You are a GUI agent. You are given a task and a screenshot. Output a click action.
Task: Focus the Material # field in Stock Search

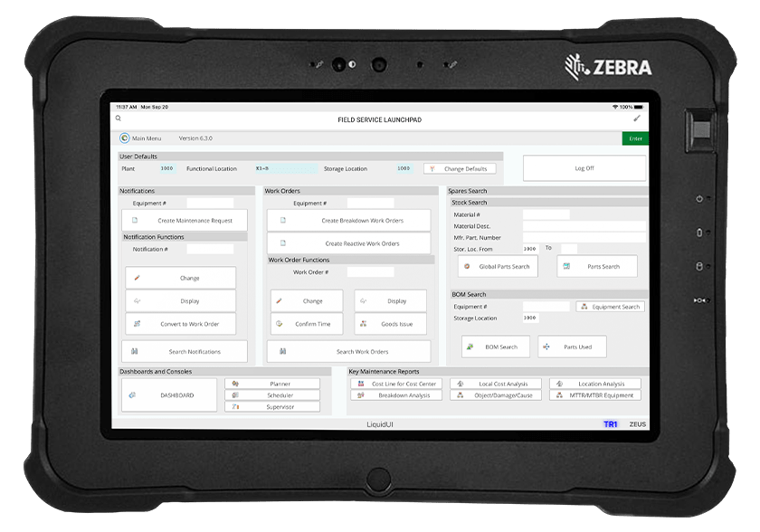(546, 214)
